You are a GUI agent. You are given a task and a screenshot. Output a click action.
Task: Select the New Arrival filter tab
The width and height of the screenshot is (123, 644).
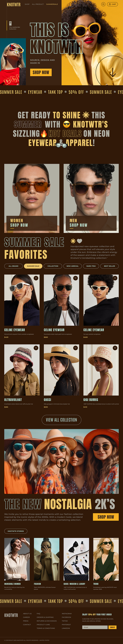tap(72, 266)
